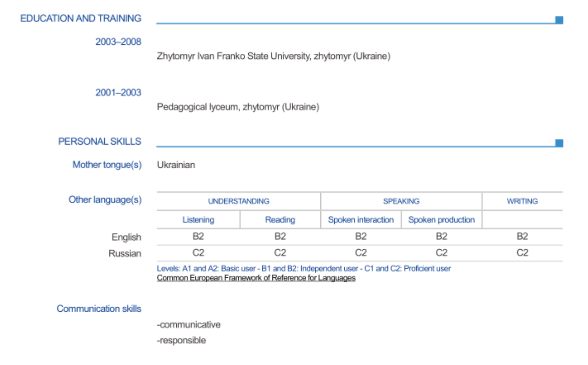Click the blue square beside Education and Training line
This screenshot has height=365, width=588.
click(x=559, y=20)
